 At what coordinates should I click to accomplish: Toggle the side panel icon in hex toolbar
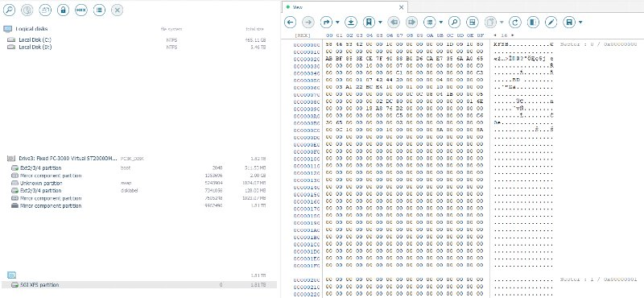(x=533, y=22)
